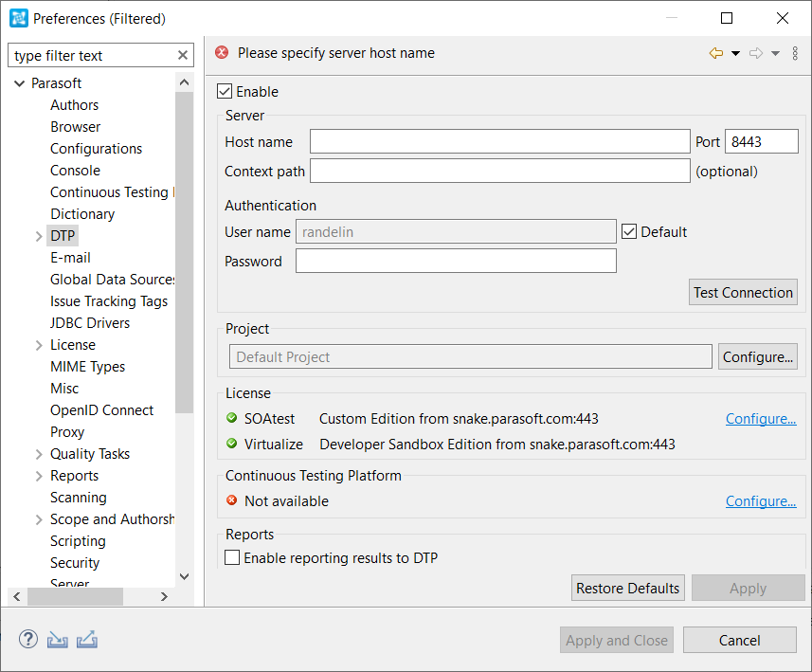The width and height of the screenshot is (812, 672).
Task: Collapse the Parasoft tree node
Action: tap(19, 82)
